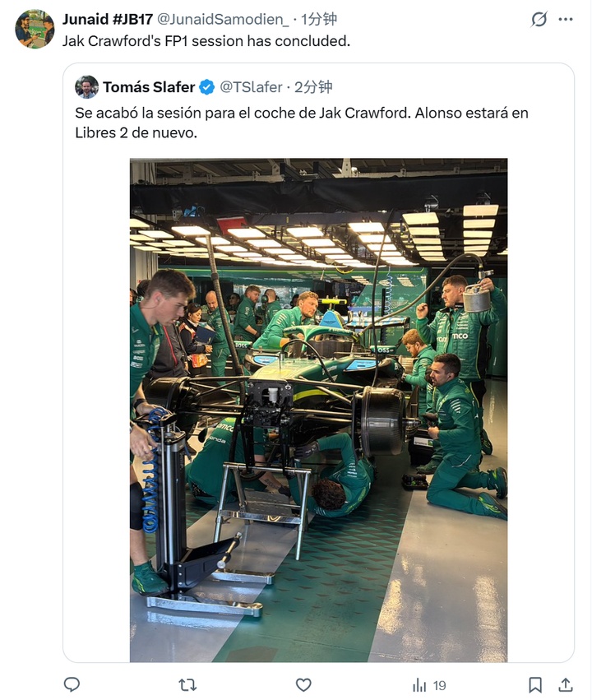Click the reply speech bubble icon

coord(72,684)
